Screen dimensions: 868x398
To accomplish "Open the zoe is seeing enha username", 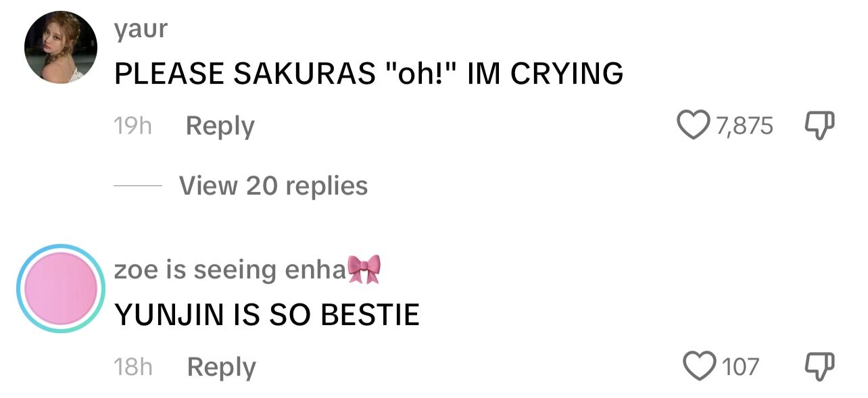I will (230, 270).
